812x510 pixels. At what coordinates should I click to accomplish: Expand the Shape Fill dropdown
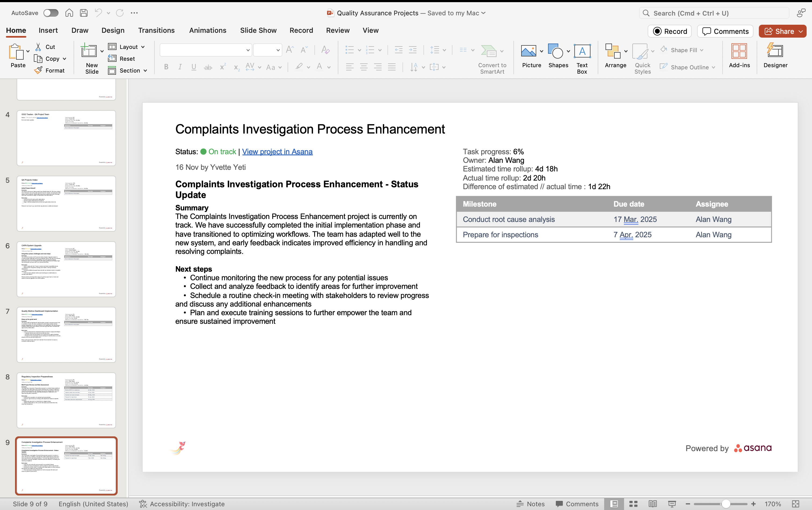click(x=701, y=50)
